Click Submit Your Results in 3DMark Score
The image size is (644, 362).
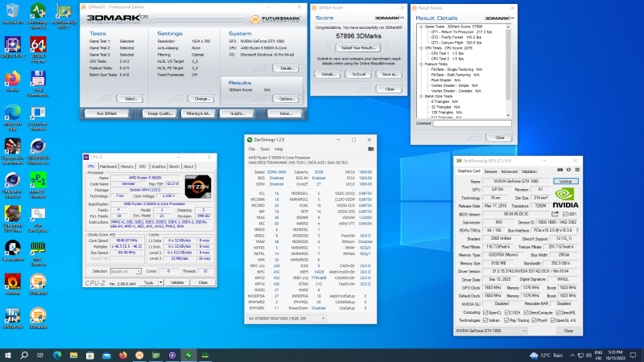(358, 48)
